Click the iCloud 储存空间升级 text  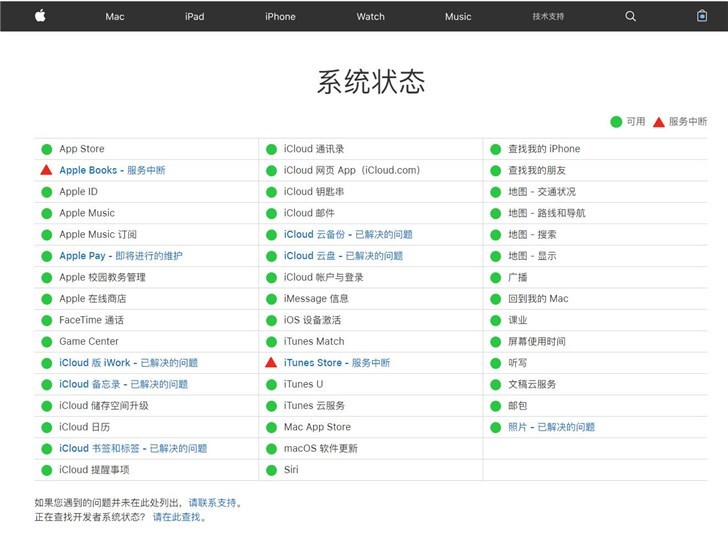[x=104, y=405]
